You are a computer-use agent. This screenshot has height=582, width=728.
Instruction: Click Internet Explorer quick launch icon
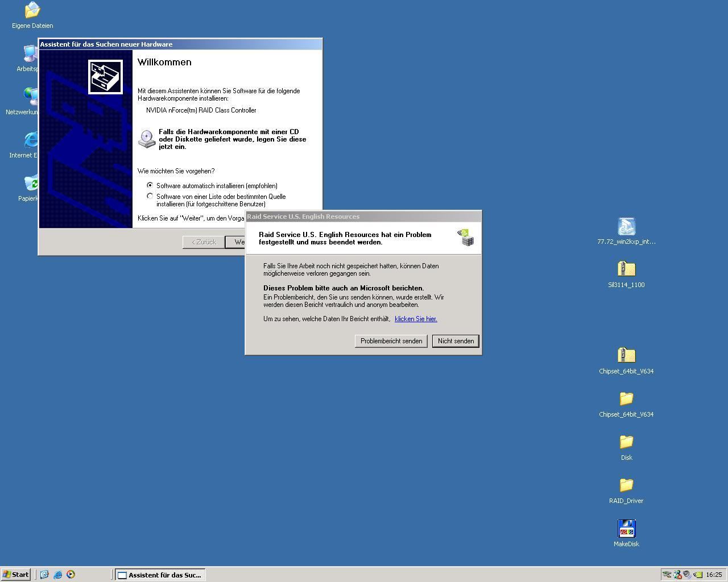tap(57, 575)
